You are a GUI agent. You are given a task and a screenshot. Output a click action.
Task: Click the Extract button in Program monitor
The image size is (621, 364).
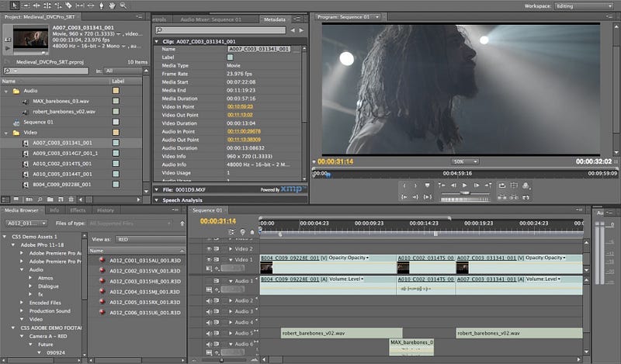[514, 197]
